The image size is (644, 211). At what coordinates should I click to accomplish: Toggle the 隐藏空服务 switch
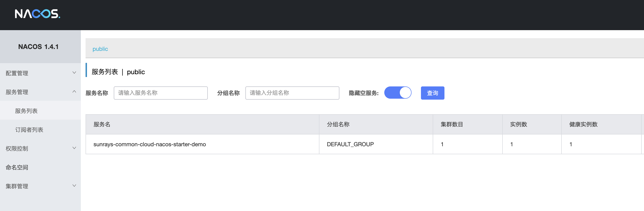[x=397, y=93]
